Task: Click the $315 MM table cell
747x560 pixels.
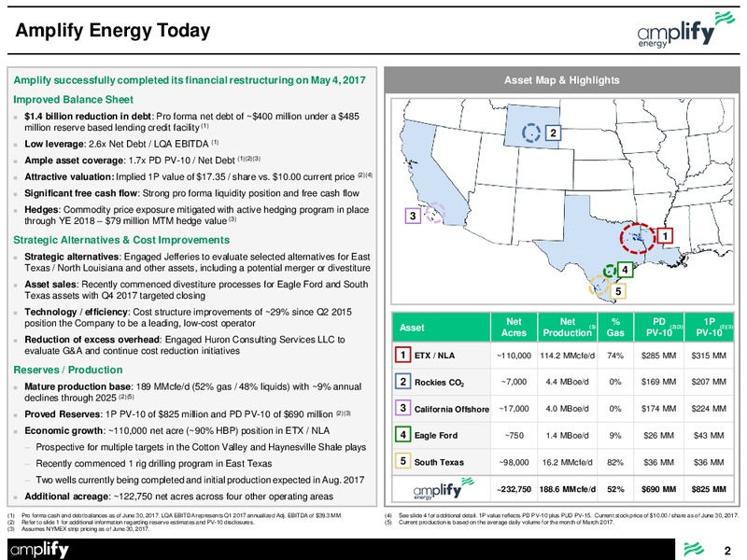Action: click(x=709, y=356)
